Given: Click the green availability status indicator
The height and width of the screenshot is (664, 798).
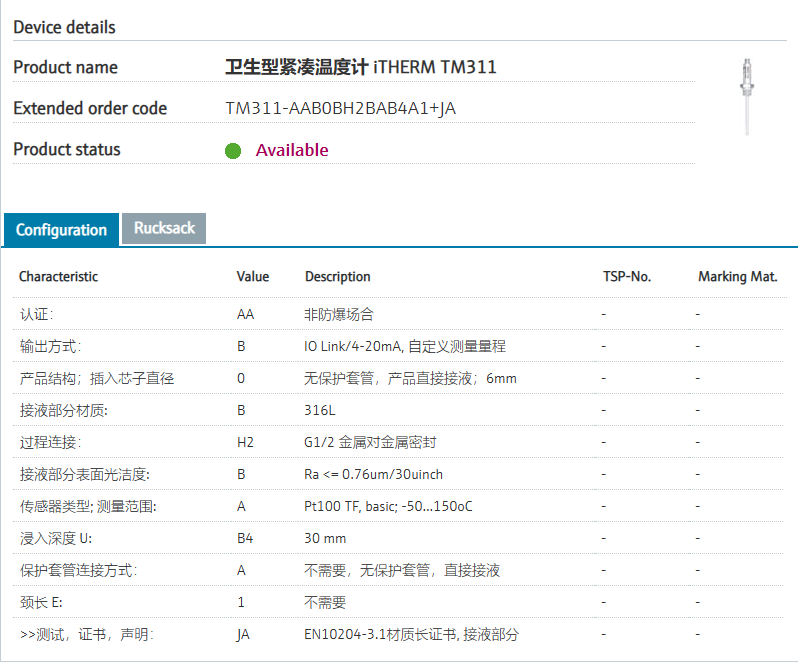Looking at the screenshot, I should click(233, 151).
